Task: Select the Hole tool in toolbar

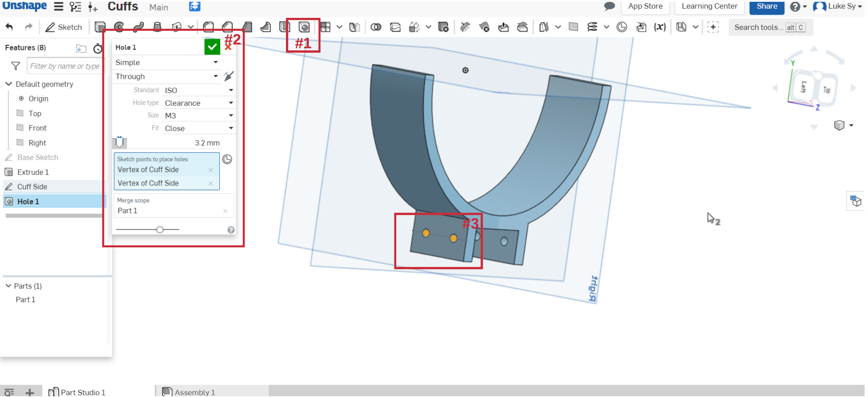Action: click(x=304, y=27)
